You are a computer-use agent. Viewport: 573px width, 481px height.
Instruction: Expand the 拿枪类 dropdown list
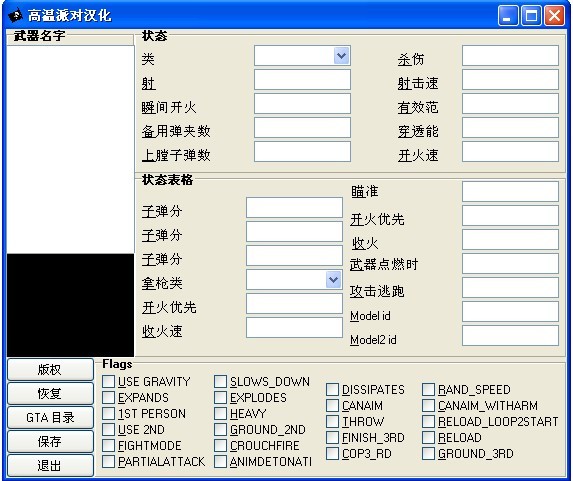point(333,280)
